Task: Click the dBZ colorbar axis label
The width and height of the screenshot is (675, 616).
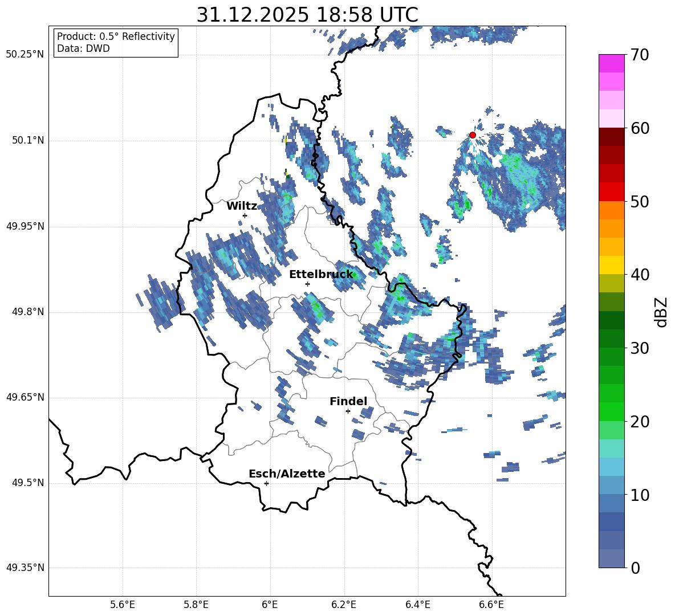Action: (x=662, y=312)
